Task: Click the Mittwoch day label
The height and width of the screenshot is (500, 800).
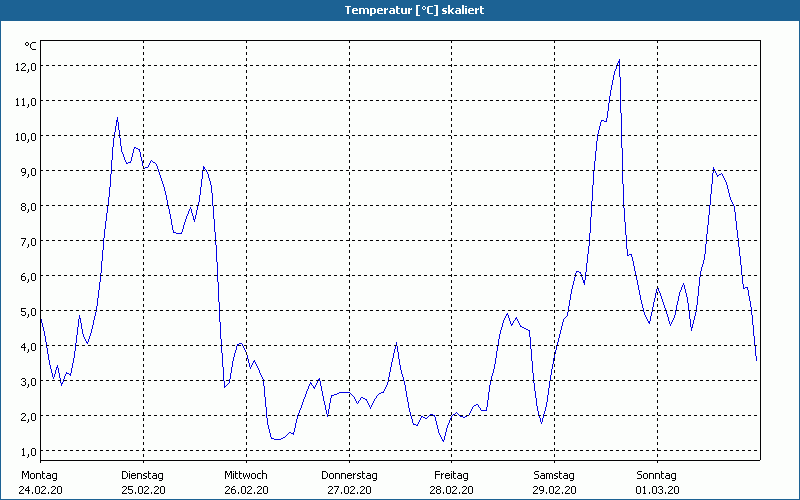Action: [245, 475]
